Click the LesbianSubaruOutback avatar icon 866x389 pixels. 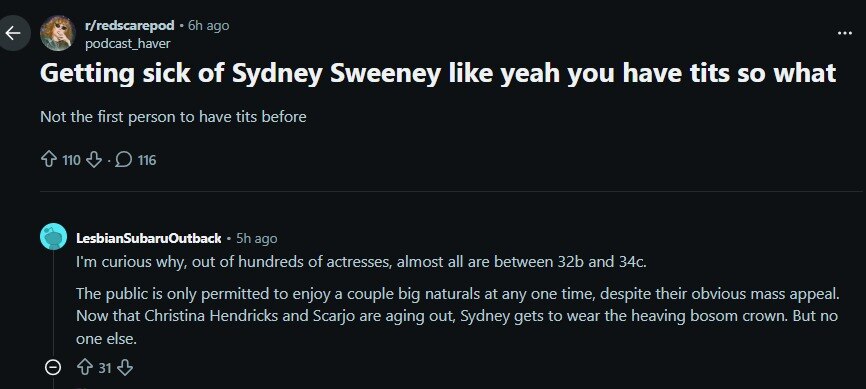[54, 236]
